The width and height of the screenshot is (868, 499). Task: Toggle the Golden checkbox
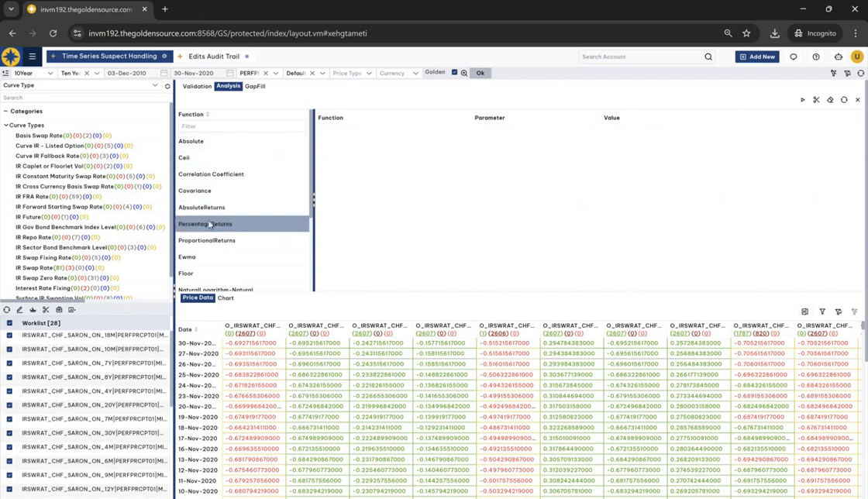pos(454,73)
